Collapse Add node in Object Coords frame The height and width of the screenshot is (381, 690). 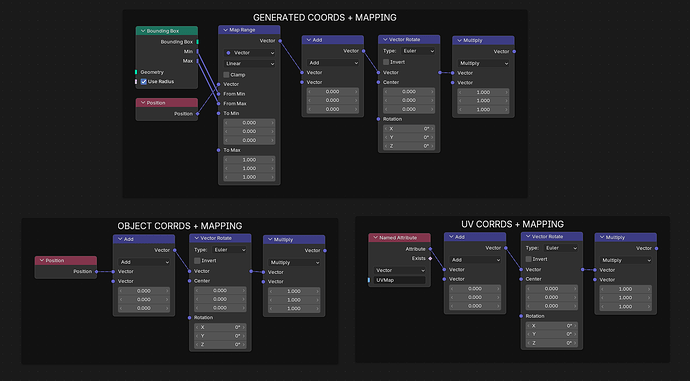tap(120, 239)
